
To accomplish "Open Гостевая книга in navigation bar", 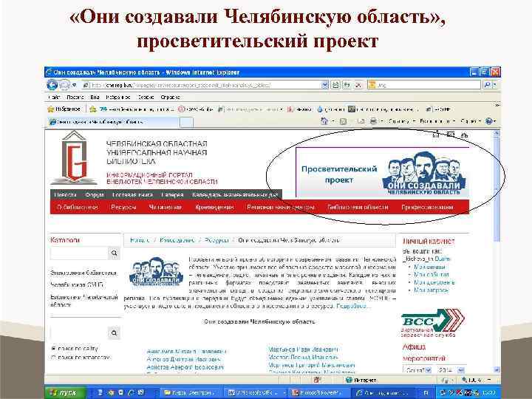I will tap(132, 195).
